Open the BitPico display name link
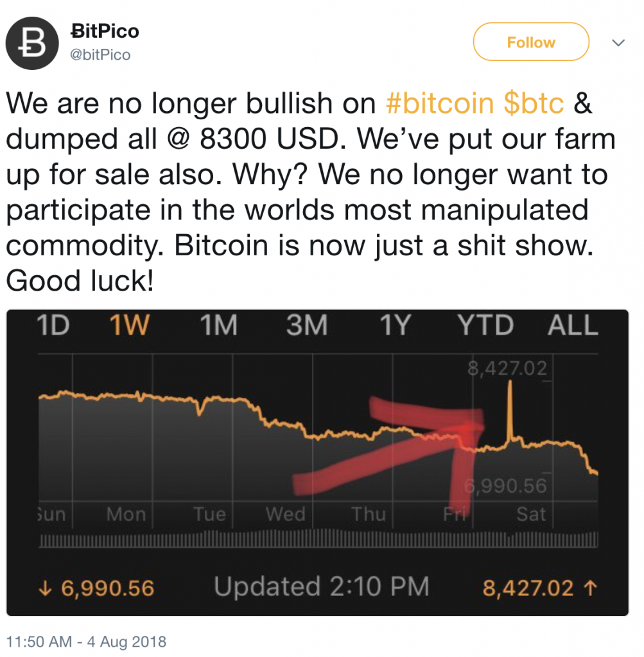 click(105, 31)
